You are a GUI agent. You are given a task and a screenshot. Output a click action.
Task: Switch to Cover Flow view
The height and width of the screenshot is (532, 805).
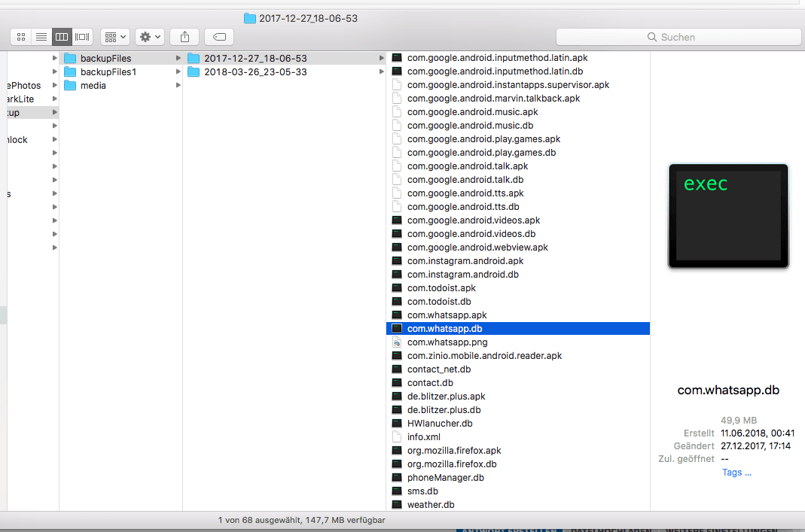(x=82, y=37)
